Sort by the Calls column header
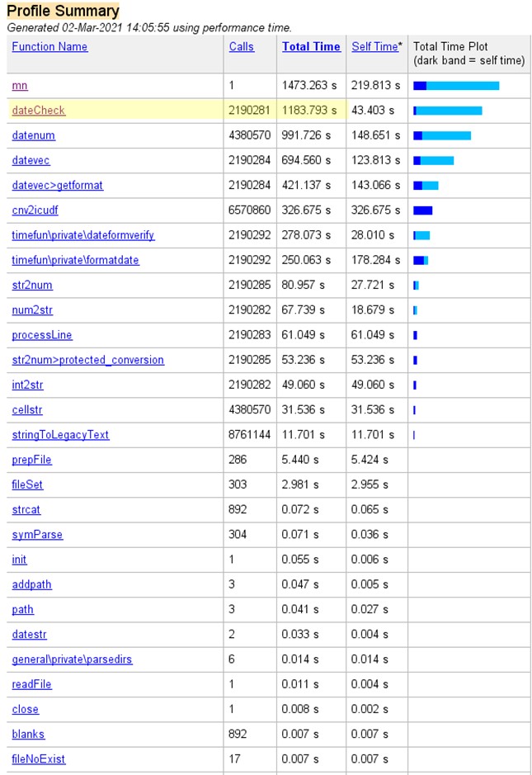The width and height of the screenshot is (532, 775). point(242,47)
